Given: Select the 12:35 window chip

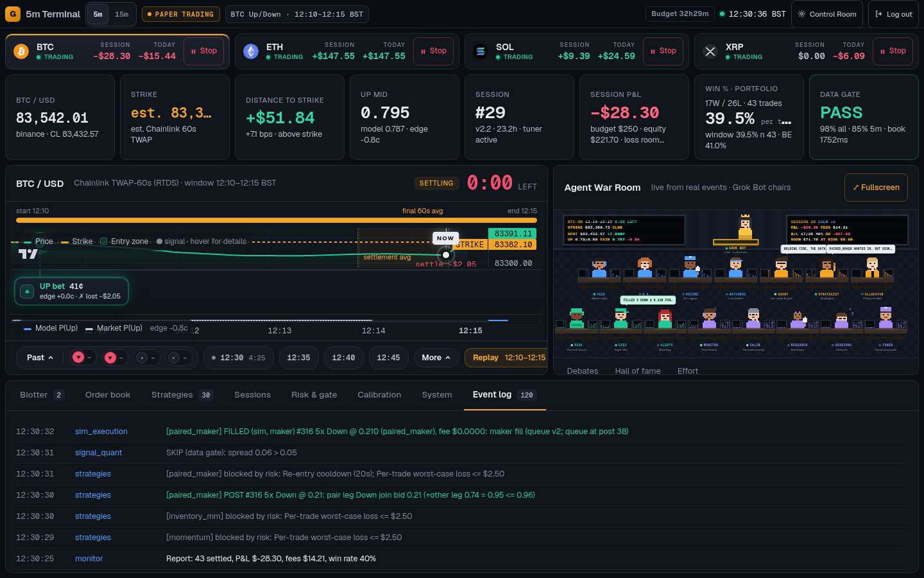Looking at the screenshot, I should [298, 358].
